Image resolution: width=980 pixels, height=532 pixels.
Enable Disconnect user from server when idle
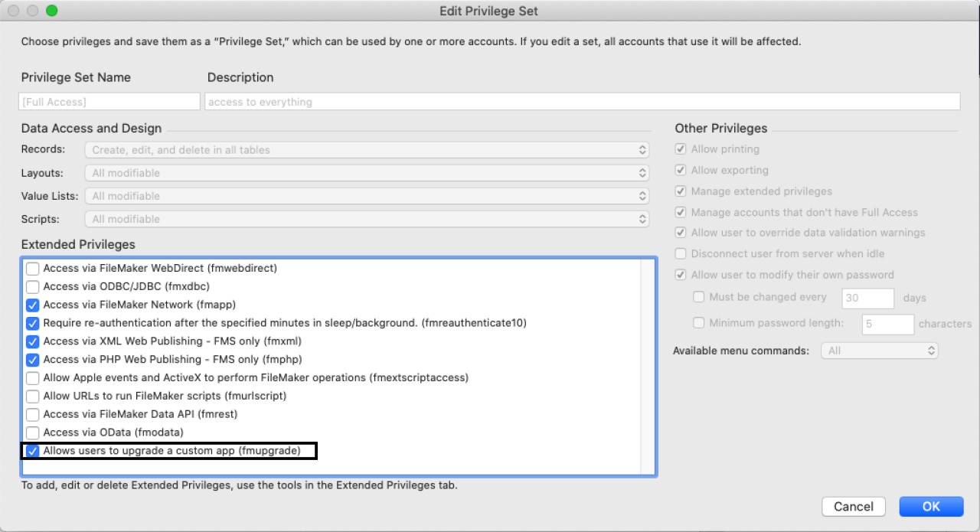coord(681,253)
